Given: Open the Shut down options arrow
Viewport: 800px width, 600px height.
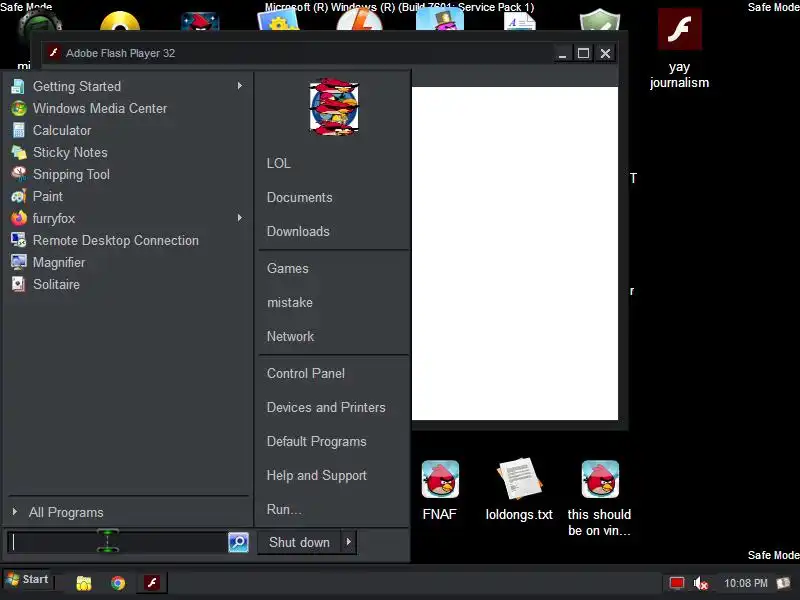Looking at the screenshot, I should [x=349, y=542].
